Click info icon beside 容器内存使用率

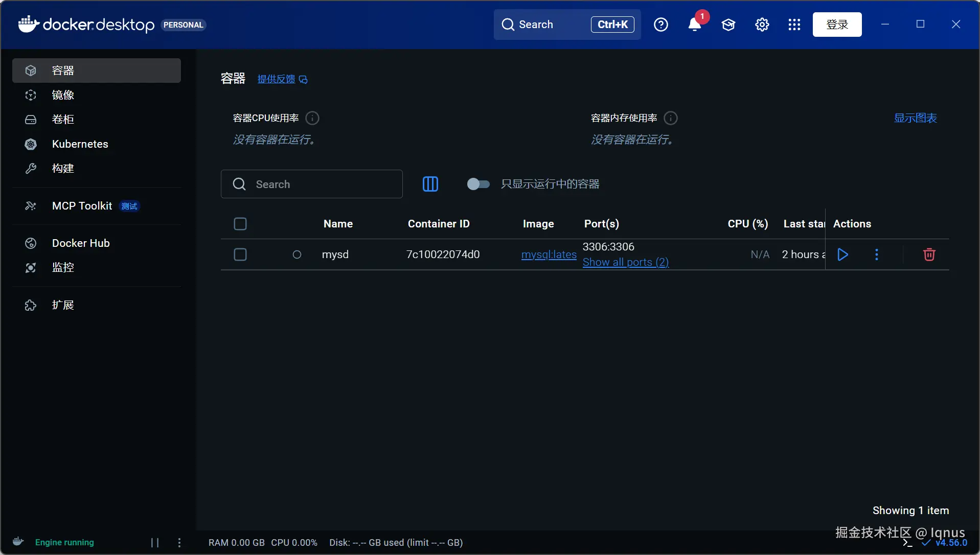[x=670, y=118]
